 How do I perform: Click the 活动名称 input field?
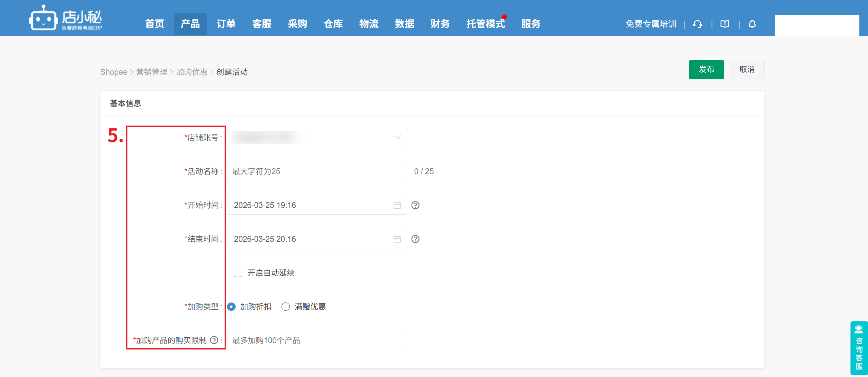coord(317,171)
